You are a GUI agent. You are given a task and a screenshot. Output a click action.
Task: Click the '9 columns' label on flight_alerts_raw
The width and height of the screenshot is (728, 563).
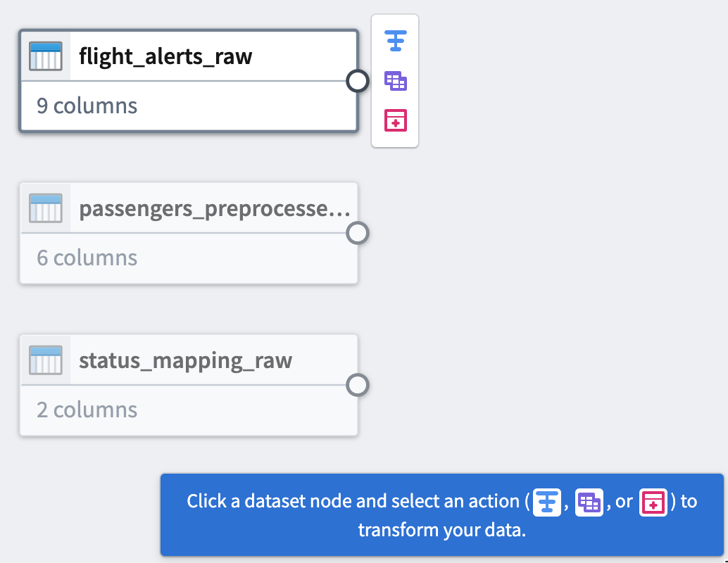[x=87, y=106]
